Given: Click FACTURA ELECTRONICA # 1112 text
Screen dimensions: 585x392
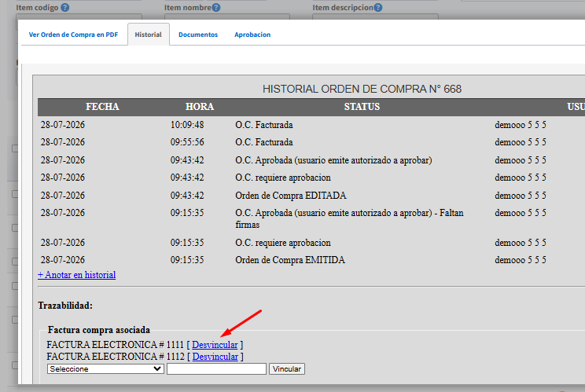Looking at the screenshot, I should click(116, 357).
